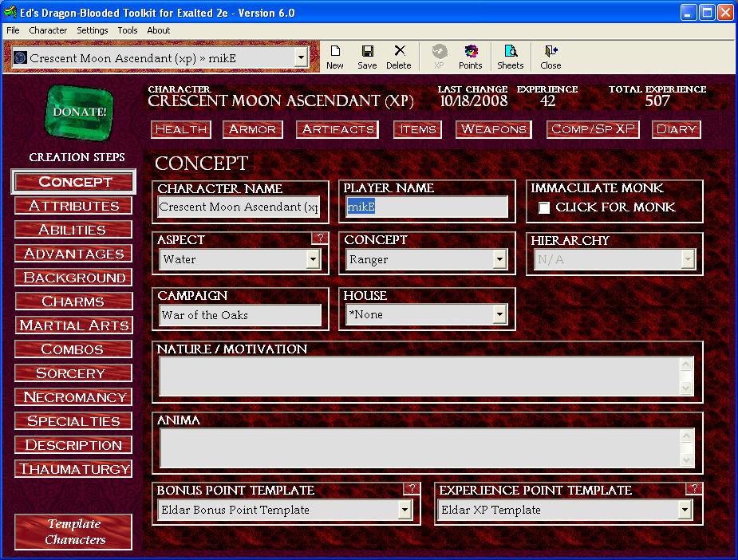Go to the Martial Arts creation step
This screenshot has width=738, height=560.
pos(73,325)
